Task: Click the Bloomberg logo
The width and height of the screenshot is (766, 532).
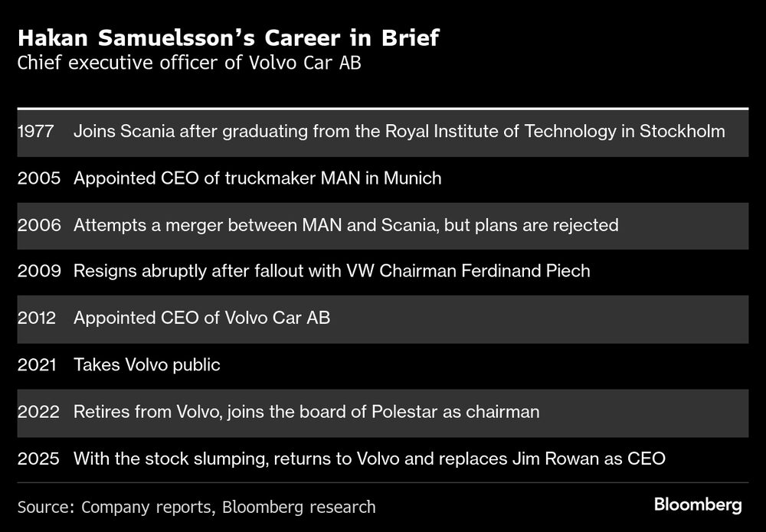Action: (697, 505)
